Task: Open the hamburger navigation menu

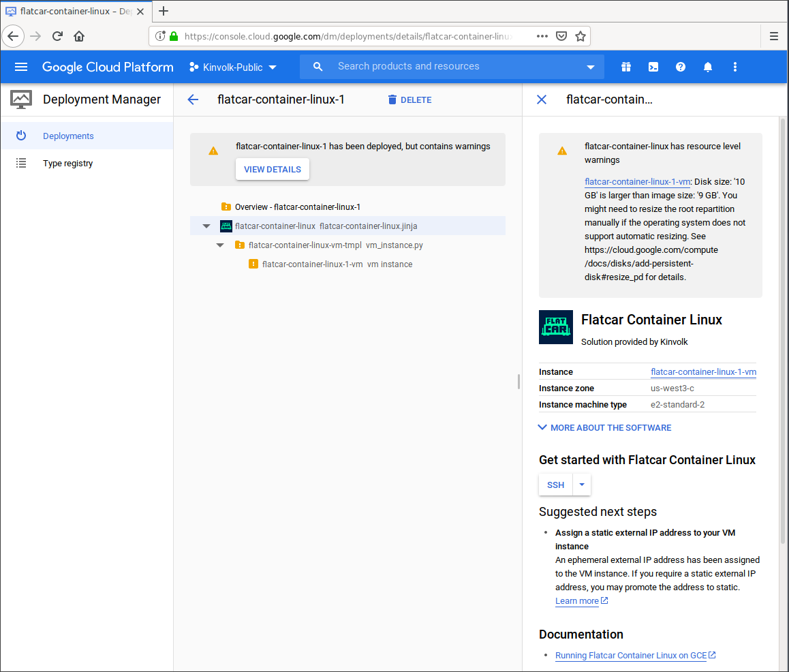Action: [x=21, y=67]
